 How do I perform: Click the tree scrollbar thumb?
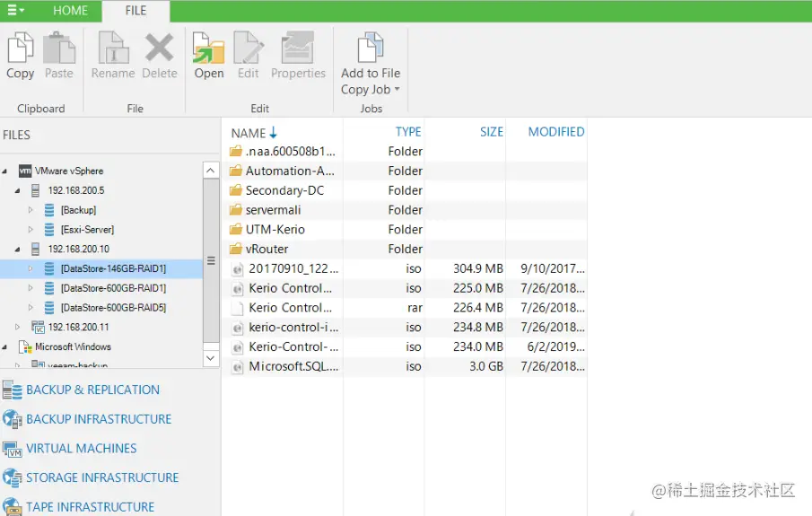coord(210,260)
